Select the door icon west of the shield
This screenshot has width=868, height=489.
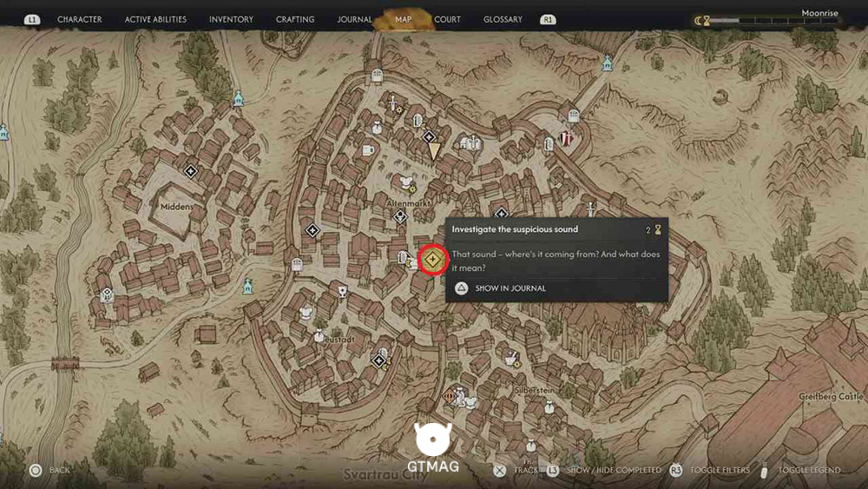pyautogui.click(x=549, y=144)
